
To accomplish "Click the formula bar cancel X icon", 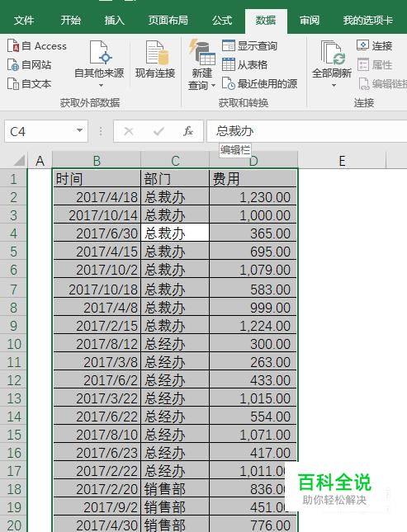I will (129, 131).
